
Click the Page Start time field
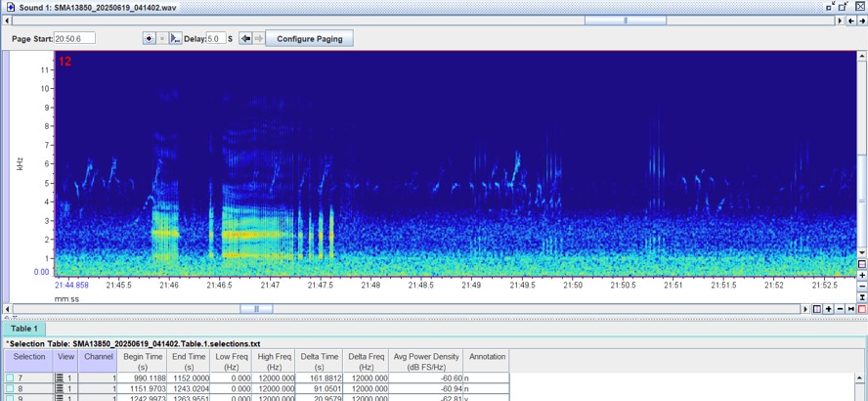coord(74,38)
